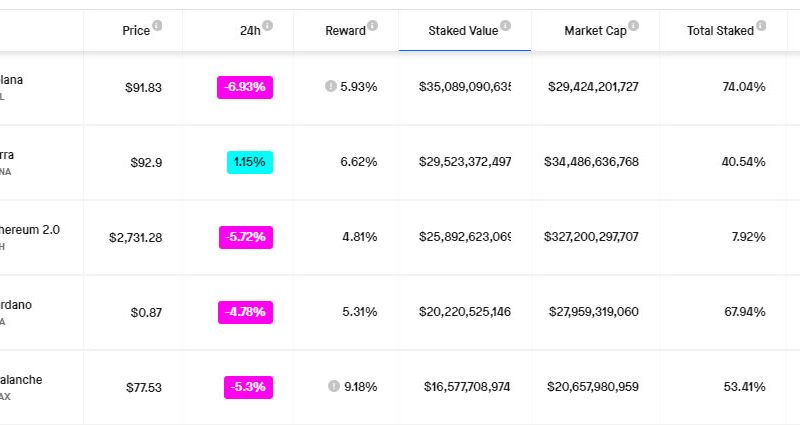The width and height of the screenshot is (800, 425).
Task: Click the info icon beside Market Cap
Action: (634, 26)
